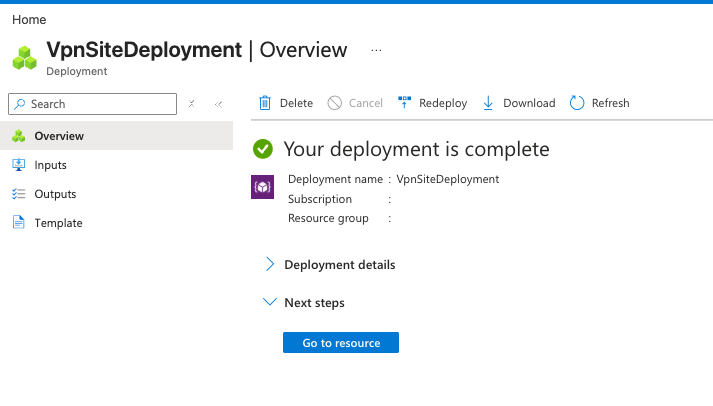Screen dimensions: 713x406
Task: Click the Deployment name label
Action: point(335,179)
